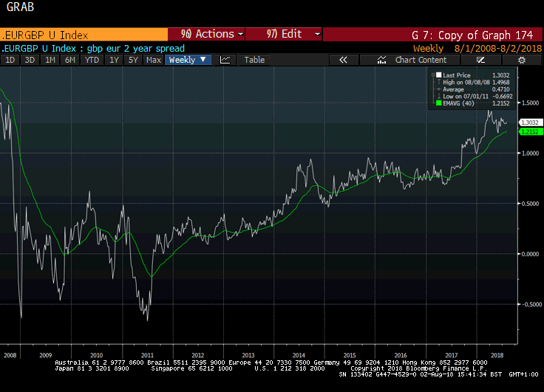Image resolution: width=544 pixels, height=392 pixels.
Task: Select the Max time range
Action: (x=154, y=60)
